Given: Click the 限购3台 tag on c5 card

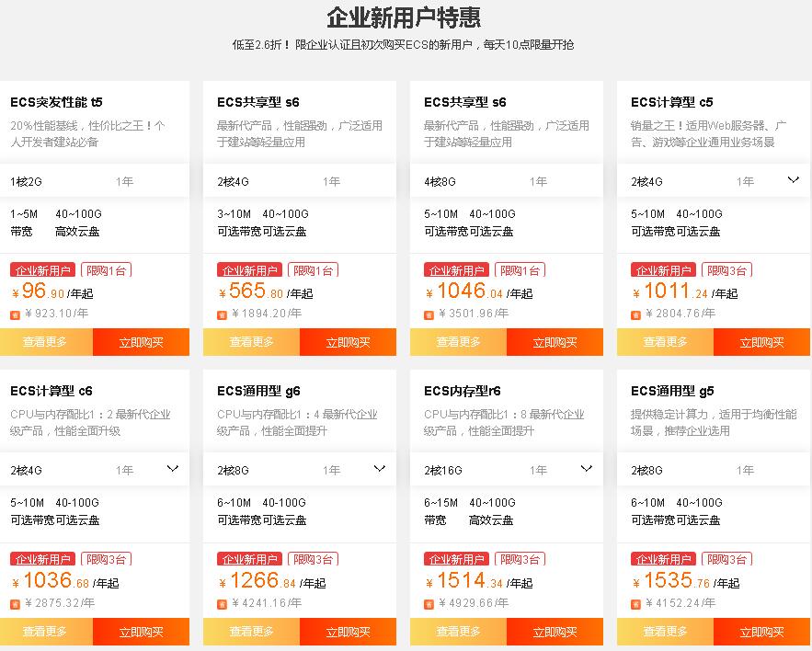Looking at the screenshot, I should click(x=726, y=270).
